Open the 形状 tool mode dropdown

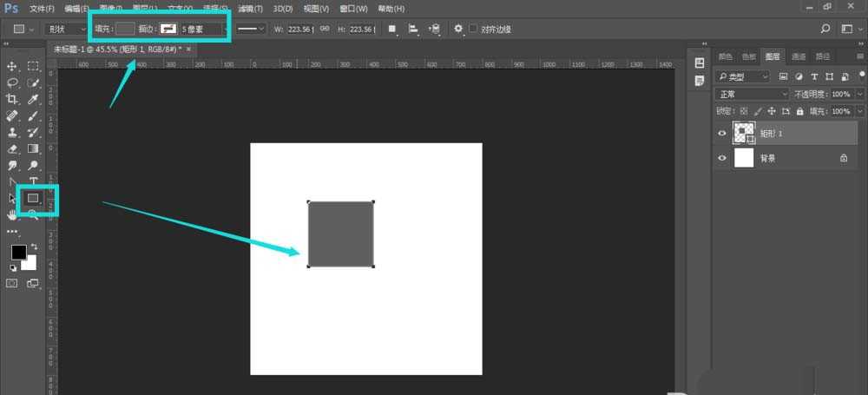click(x=65, y=29)
